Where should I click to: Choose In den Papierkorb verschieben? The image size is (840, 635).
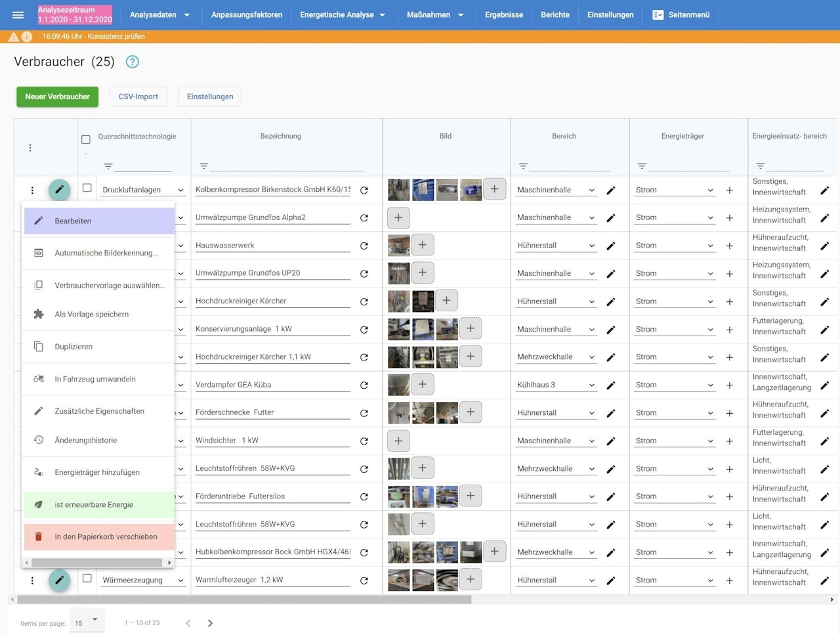click(106, 536)
